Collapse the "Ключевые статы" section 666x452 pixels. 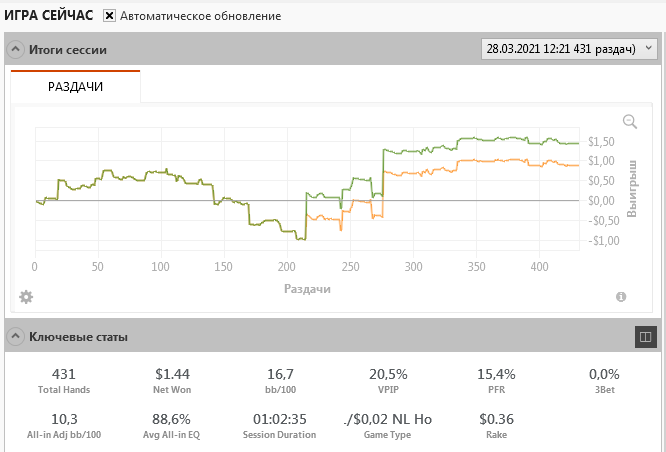[16, 337]
